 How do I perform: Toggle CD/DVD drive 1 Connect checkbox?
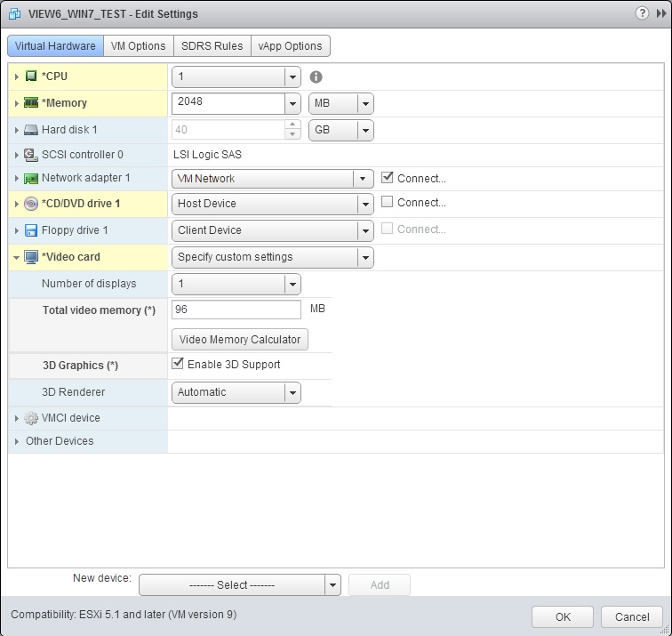387,202
